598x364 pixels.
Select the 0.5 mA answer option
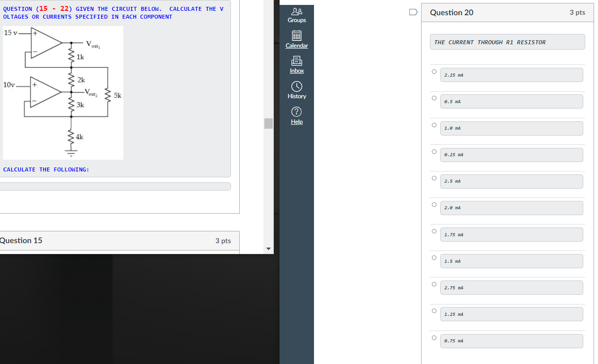tap(434, 98)
